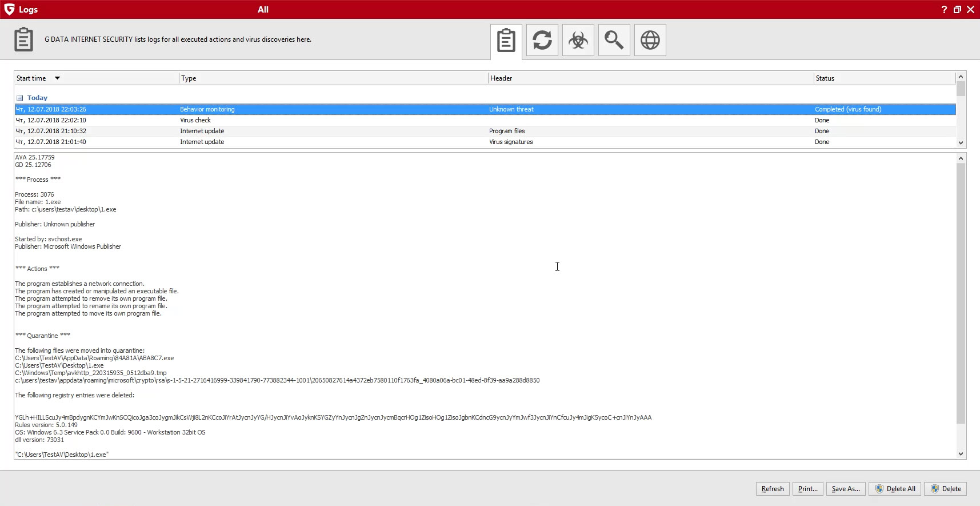Click the G DATA shield logo
This screenshot has width=980, height=506.
point(9,9)
